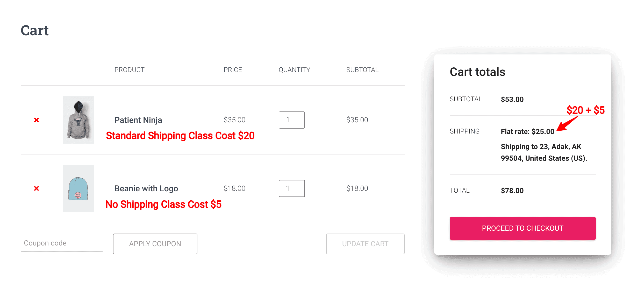Click the Cart page heading
Viewport: 644px width, 295px height.
(35, 31)
